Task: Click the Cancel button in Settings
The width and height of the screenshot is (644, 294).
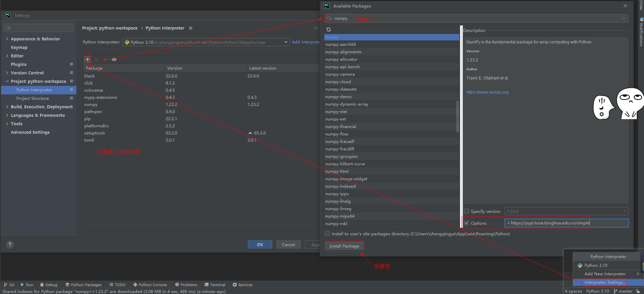Action: (x=288, y=244)
